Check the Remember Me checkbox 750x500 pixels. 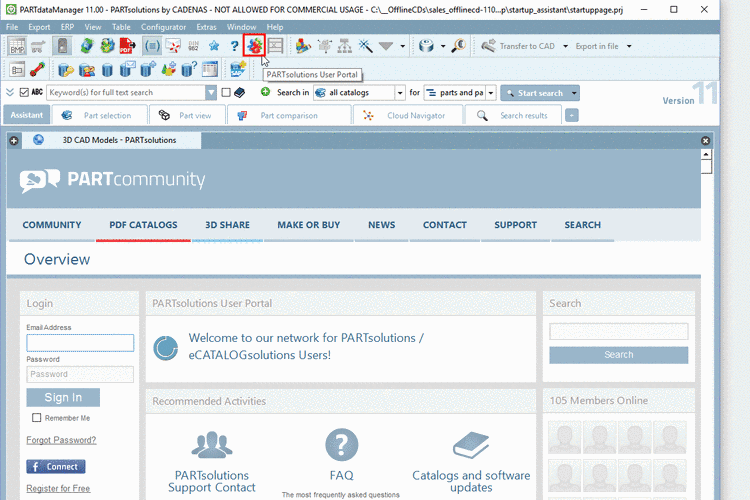tap(36, 418)
